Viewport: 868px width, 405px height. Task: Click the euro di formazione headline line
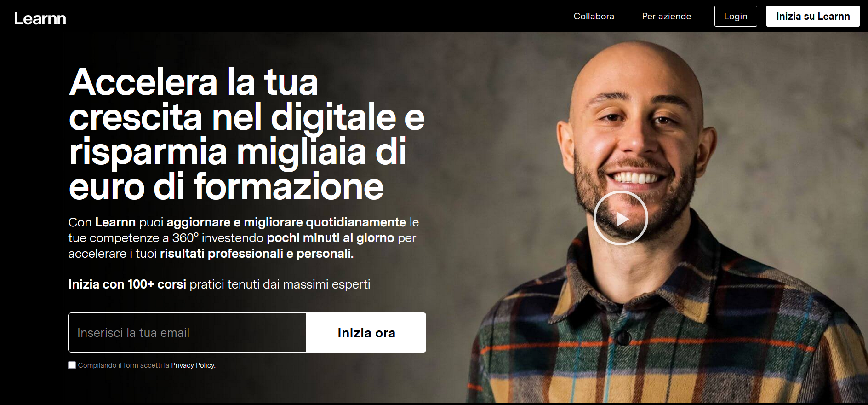226,186
